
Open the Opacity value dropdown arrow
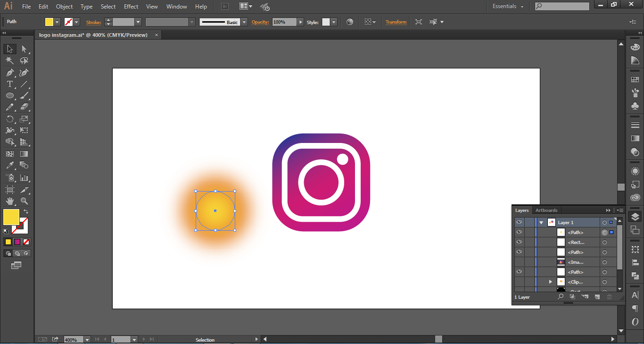tap(300, 22)
